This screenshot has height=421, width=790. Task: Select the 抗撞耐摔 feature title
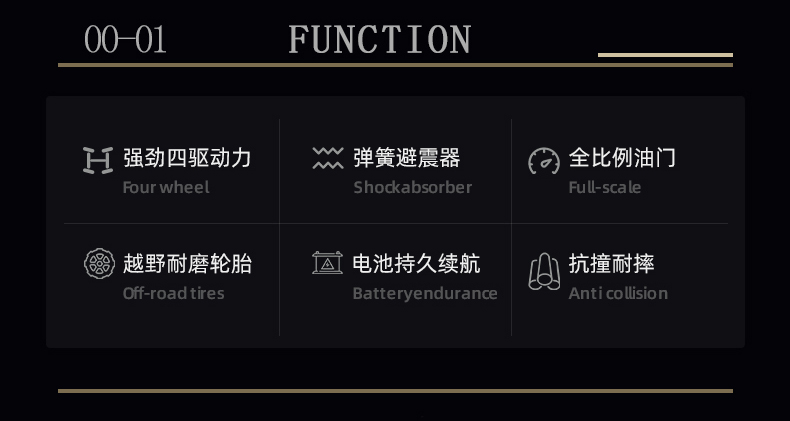(x=612, y=264)
